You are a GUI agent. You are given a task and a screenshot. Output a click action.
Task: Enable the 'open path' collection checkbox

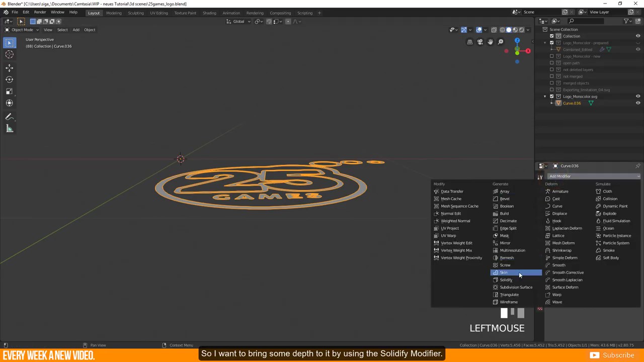pyautogui.click(x=551, y=63)
